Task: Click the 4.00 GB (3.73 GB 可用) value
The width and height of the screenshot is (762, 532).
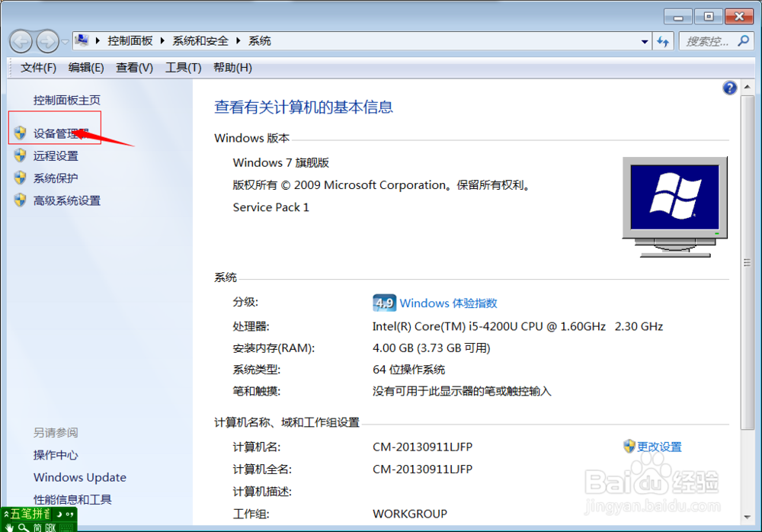Action: tap(431, 348)
